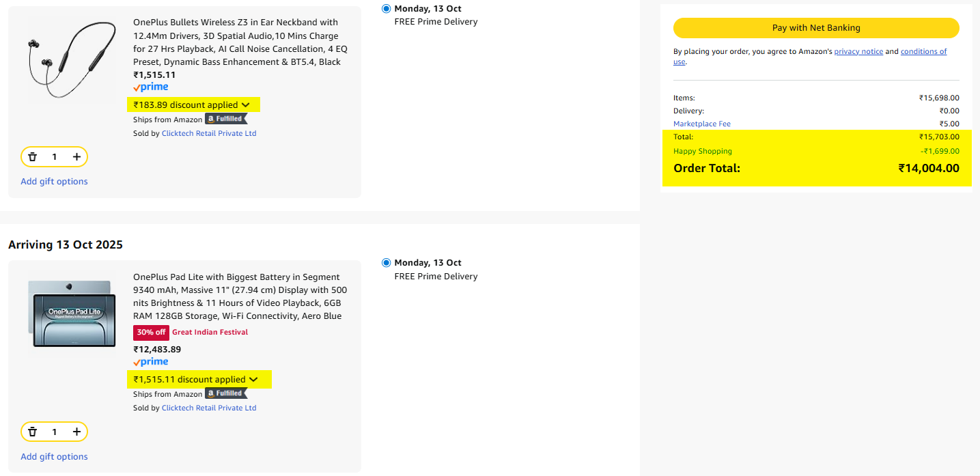The height and width of the screenshot is (476, 980).
Task: Increase OnePlus Bullets quantity with plus icon
Action: click(76, 157)
